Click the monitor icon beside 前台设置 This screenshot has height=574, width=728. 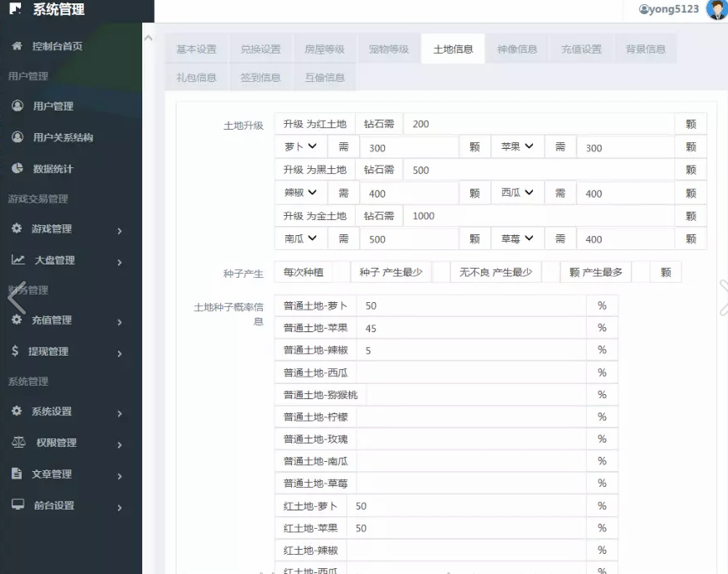pos(18,505)
